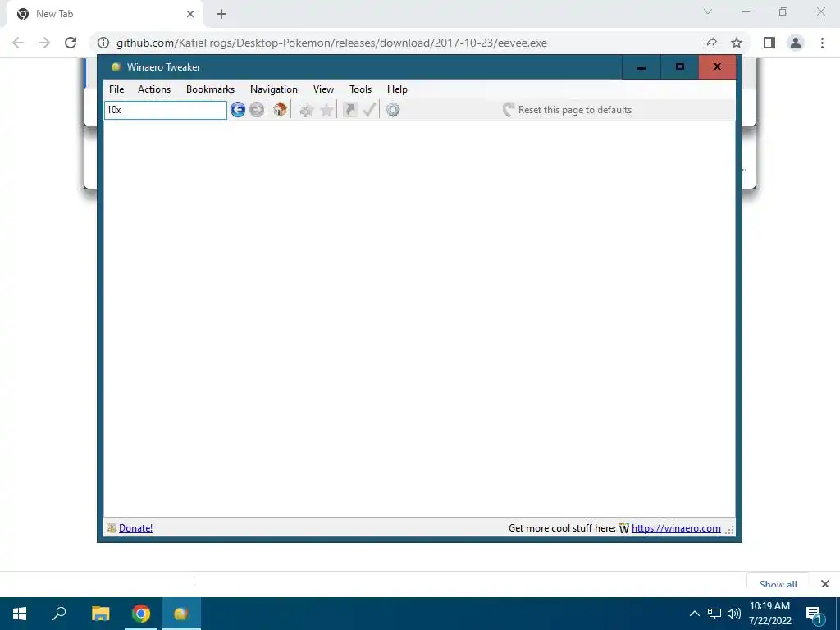The height and width of the screenshot is (630, 840).
Task: Click Reset this page to defaults
Action: [x=568, y=110]
